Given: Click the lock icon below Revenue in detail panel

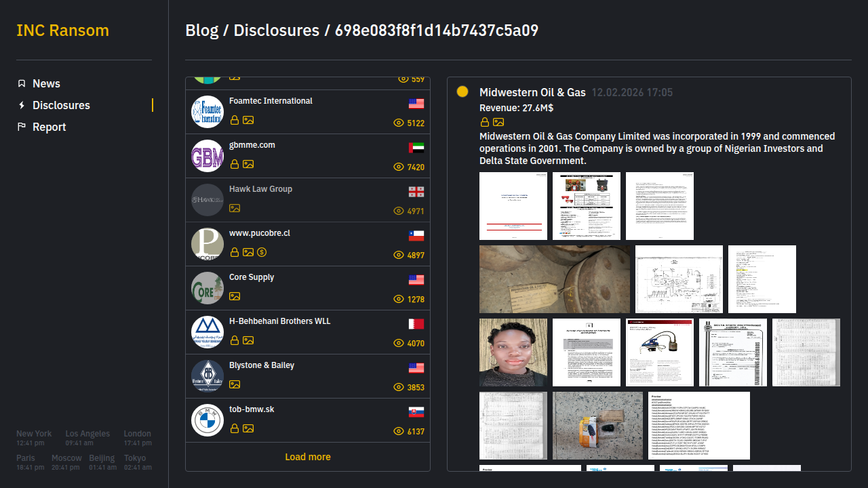Looking at the screenshot, I should coord(485,122).
